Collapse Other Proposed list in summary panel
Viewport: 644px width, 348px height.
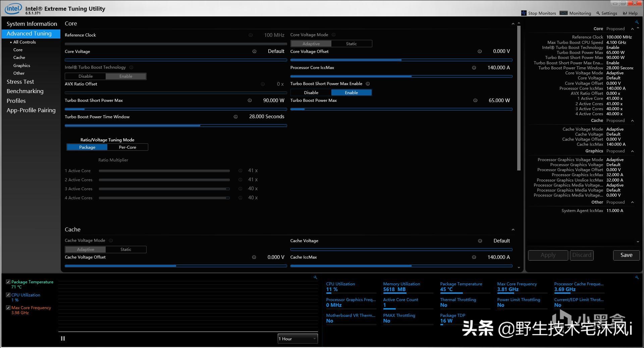[x=632, y=202]
